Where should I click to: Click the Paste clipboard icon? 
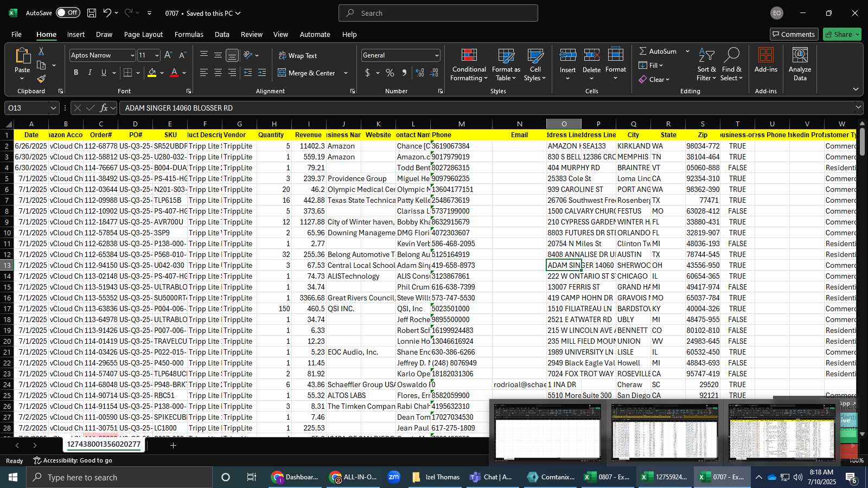tap(22, 56)
